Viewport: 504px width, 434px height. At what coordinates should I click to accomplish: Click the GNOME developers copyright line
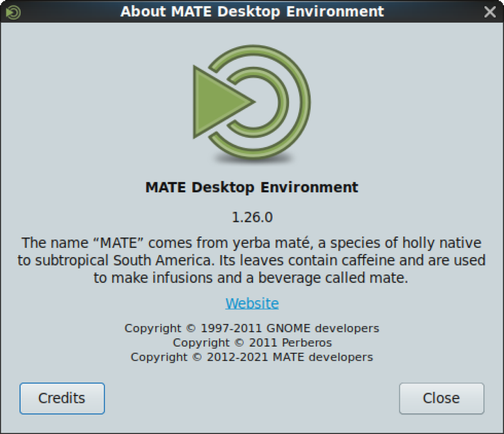coord(252,328)
